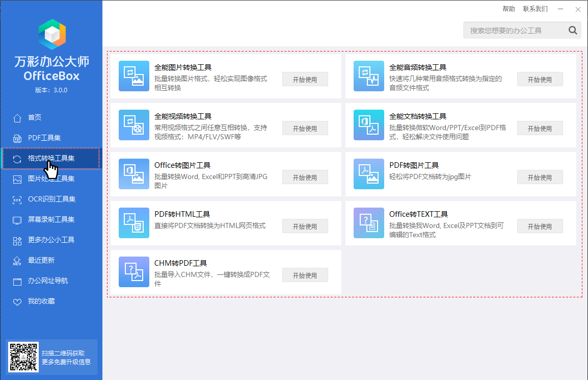Click the 全能音频转换工具 icon
Image resolution: width=588 pixels, height=380 pixels.
[369, 77]
